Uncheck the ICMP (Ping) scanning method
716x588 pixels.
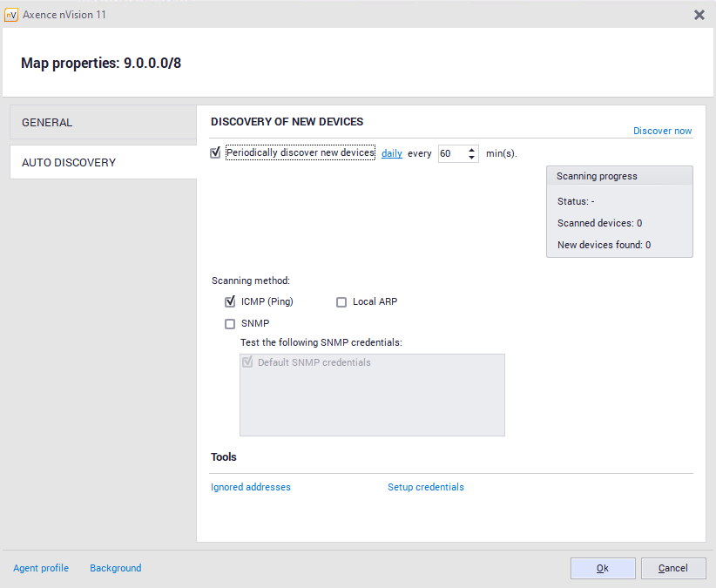[x=230, y=302]
